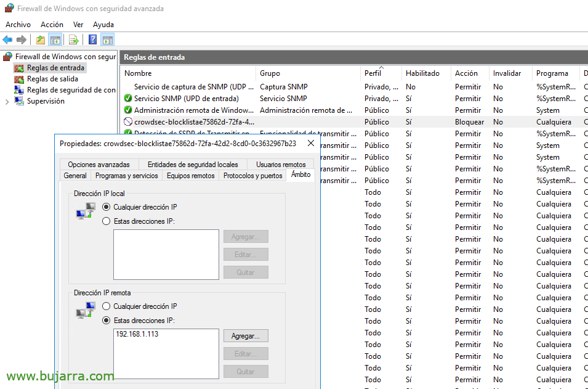
Task: Toggle the console tree pane toolbar icon
Action: [55, 39]
